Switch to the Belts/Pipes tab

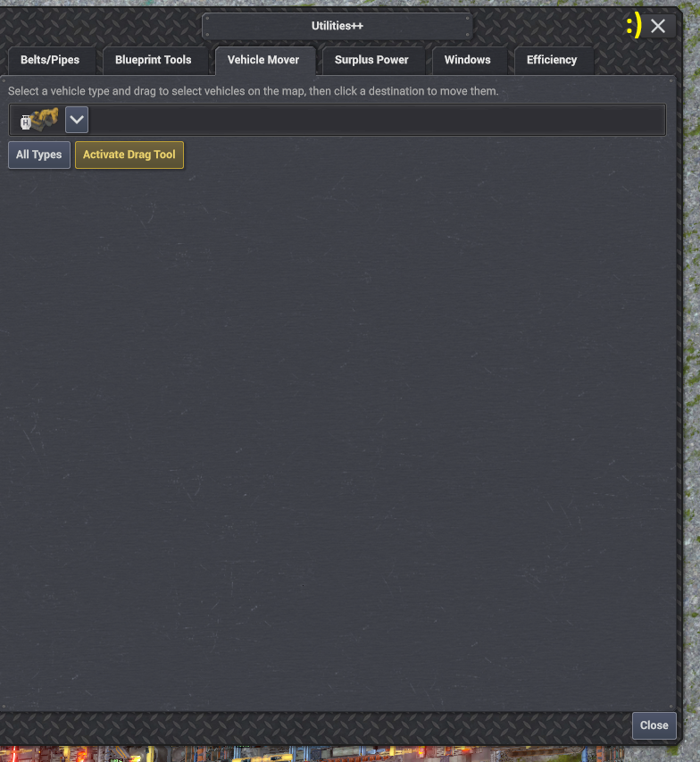[x=50, y=60]
